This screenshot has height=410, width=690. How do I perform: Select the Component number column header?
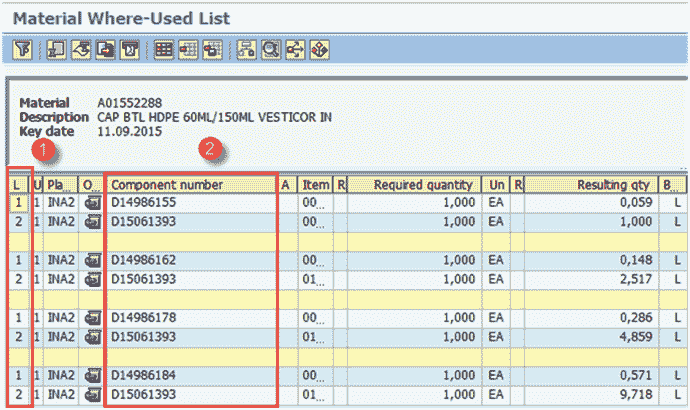(x=191, y=185)
